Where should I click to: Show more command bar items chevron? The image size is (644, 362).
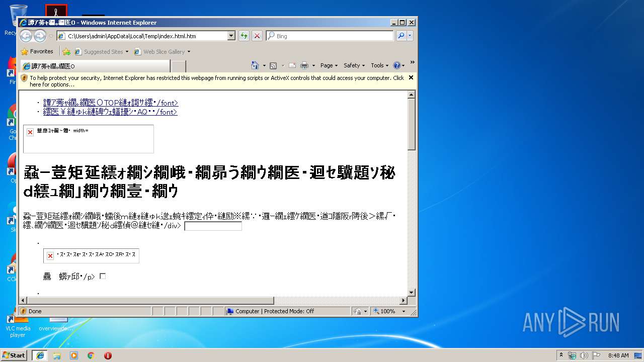coord(412,62)
